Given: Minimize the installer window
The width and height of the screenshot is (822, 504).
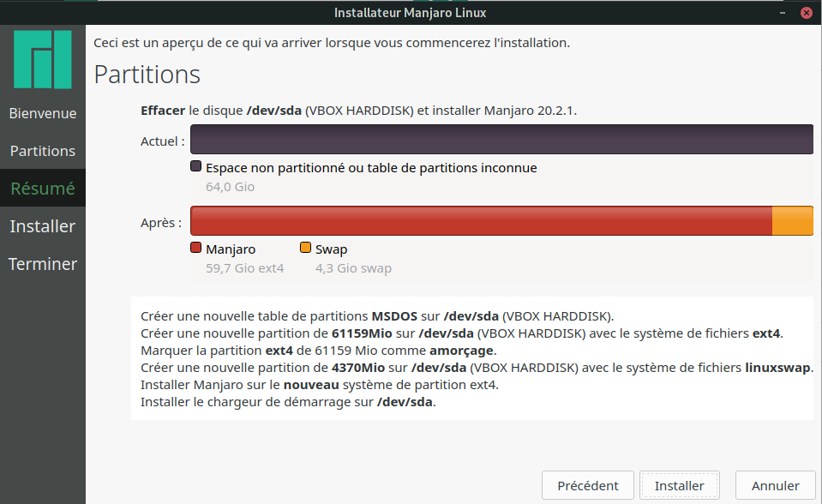Looking at the screenshot, I should pyautogui.click(x=783, y=13).
